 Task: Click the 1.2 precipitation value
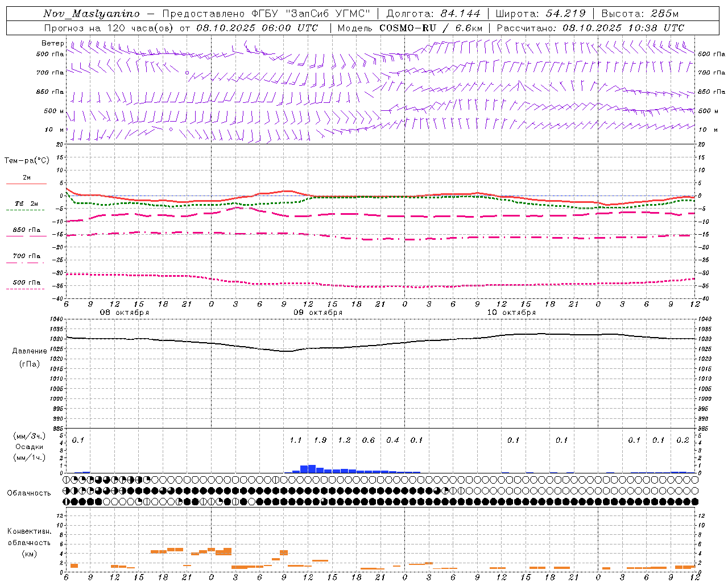point(344,440)
